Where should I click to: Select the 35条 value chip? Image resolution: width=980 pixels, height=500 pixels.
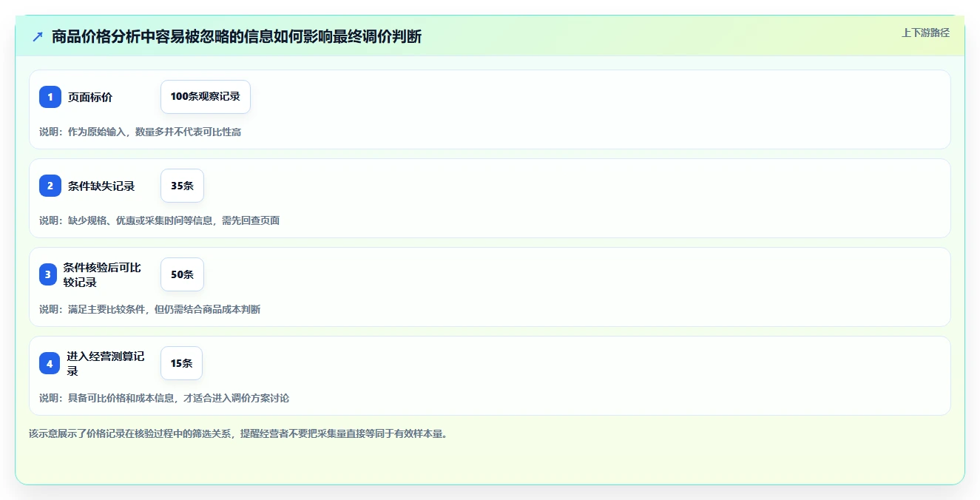point(182,186)
